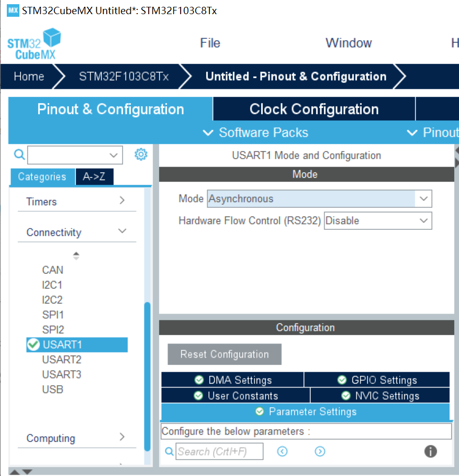Click the previous search result arrow icon
This screenshot has height=476, width=459.
(x=282, y=451)
